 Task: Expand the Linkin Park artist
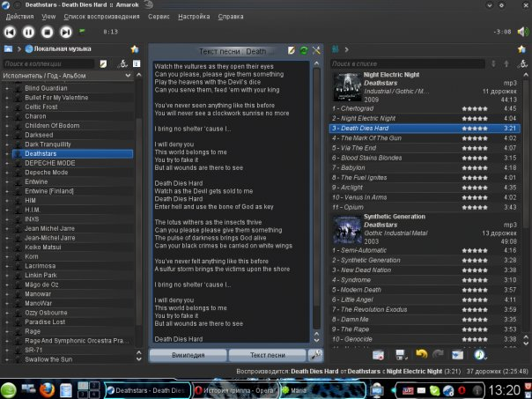tap(7, 275)
